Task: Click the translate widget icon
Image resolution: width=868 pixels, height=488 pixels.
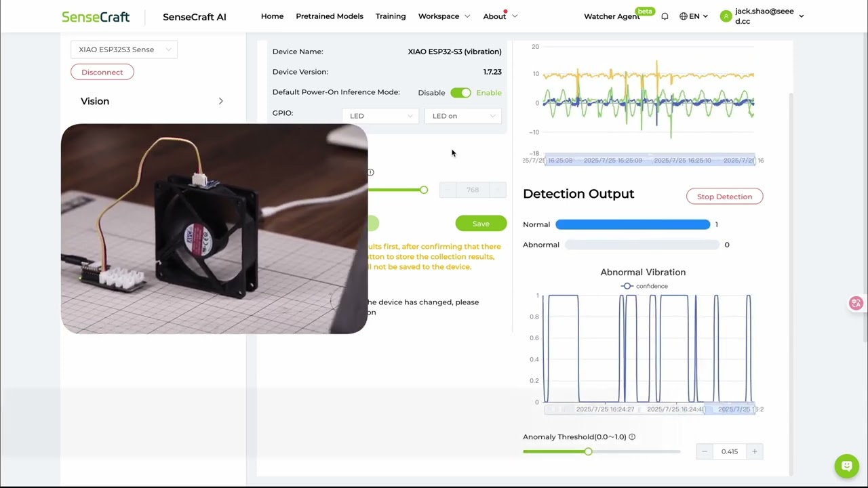Action: [x=856, y=303]
